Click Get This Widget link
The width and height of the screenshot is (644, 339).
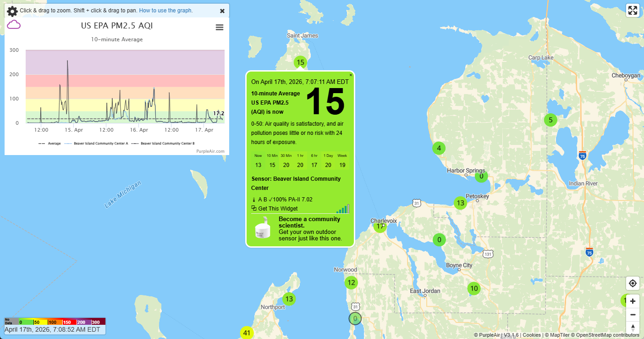point(278,209)
